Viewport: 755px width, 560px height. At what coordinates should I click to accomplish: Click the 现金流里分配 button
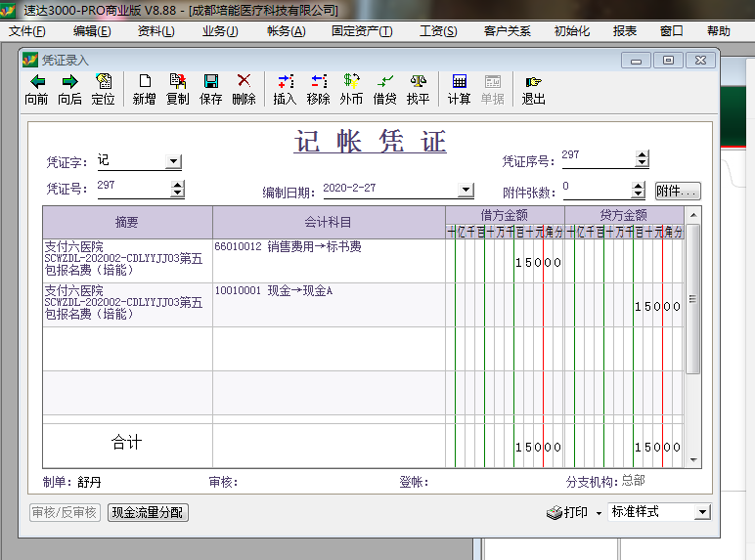coord(148,512)
